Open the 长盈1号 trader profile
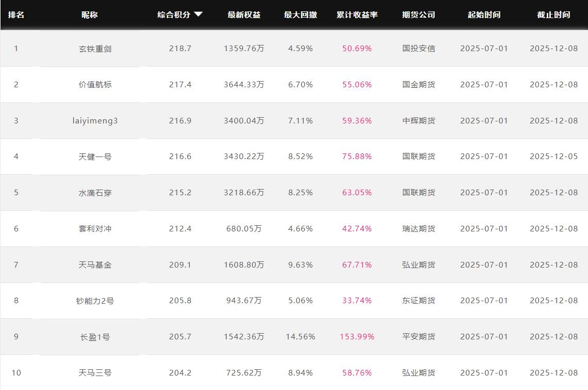This screenshot has height=390, width=588. pos(95,337)
